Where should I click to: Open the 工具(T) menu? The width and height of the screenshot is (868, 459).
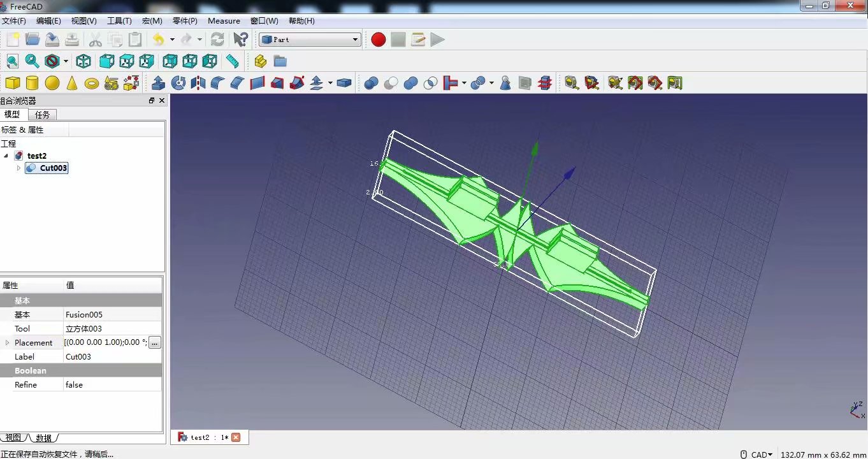pos(119,21)
